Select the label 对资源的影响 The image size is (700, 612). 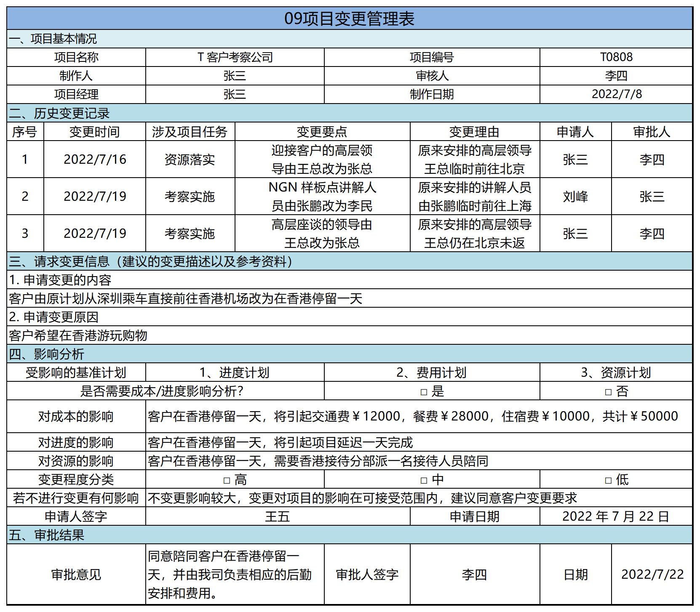coord(76,461)
